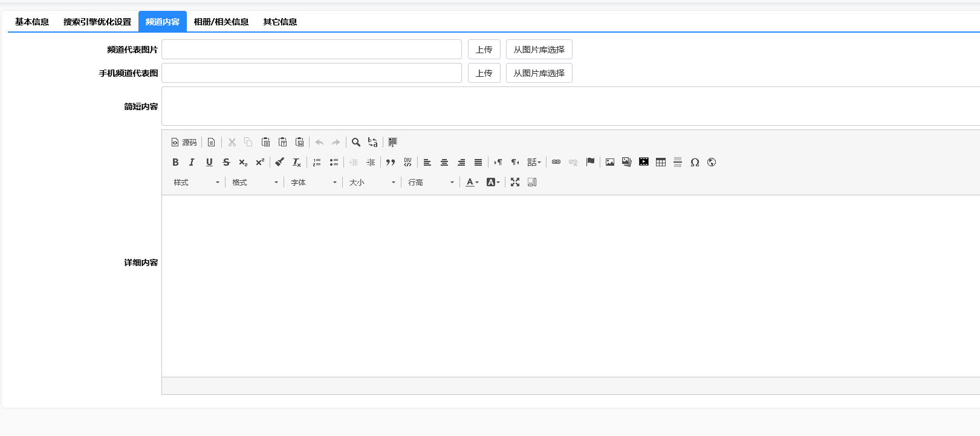The image size is (980, 436).
Task: Open the text color picker
Action: click(x=472, y=182)
